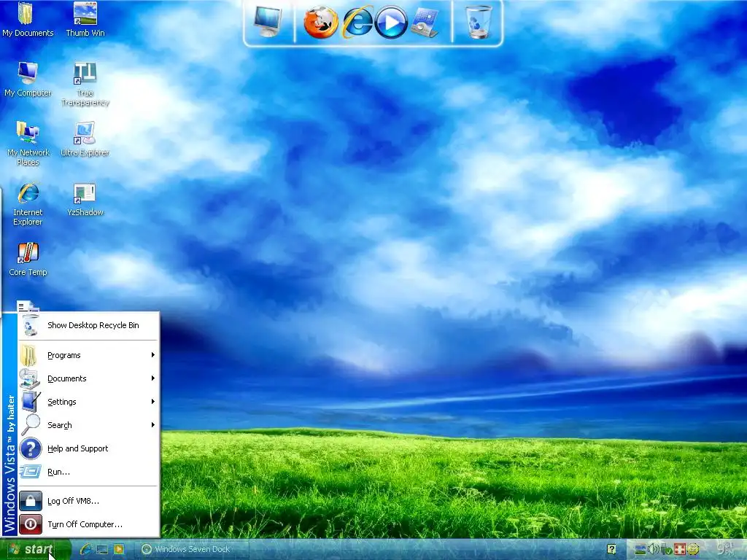
Task: Click Show Desktop icon in Quick Launch
Action: click(102, 550)
